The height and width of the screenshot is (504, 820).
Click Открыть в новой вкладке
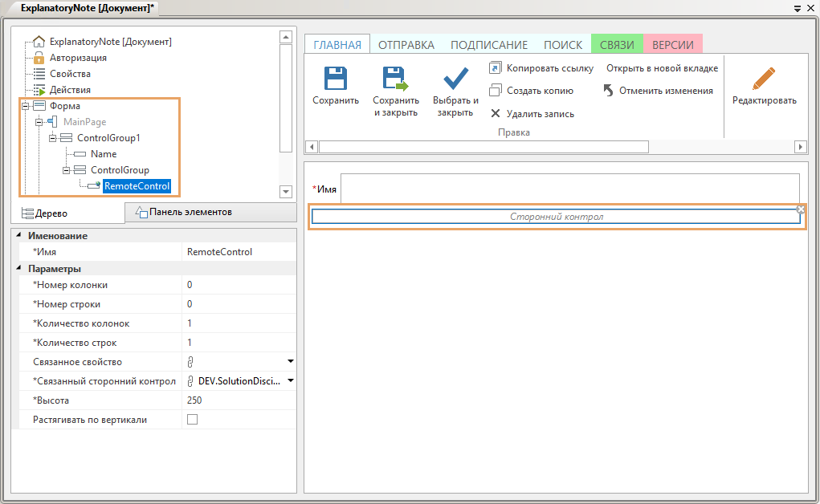(x=662, y=68)
